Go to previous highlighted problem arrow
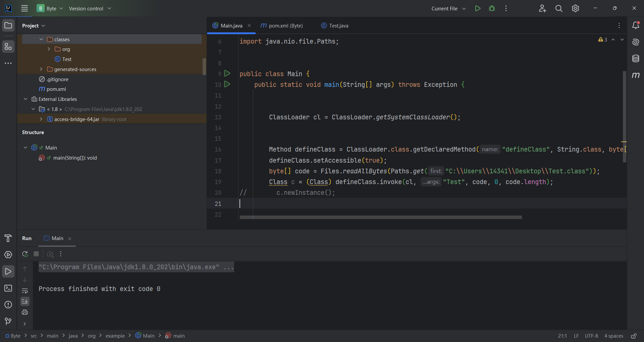This screenshot has height=342, width=644. click(613, 40)
